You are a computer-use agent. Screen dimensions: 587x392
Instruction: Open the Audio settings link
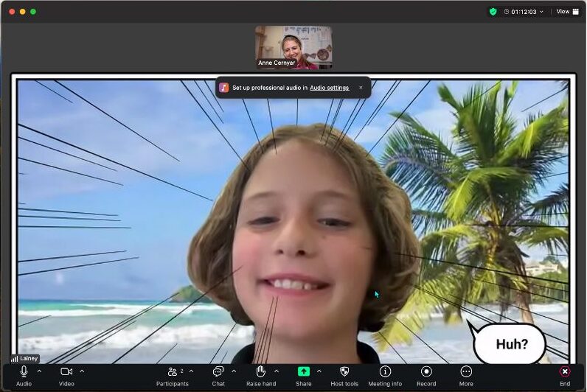330,88
